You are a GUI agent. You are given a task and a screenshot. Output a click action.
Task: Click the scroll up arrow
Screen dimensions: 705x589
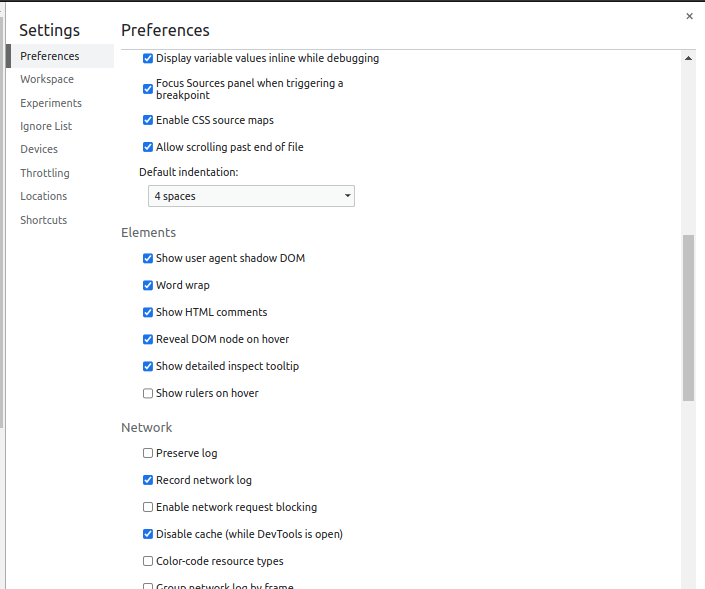pos(689,58)
